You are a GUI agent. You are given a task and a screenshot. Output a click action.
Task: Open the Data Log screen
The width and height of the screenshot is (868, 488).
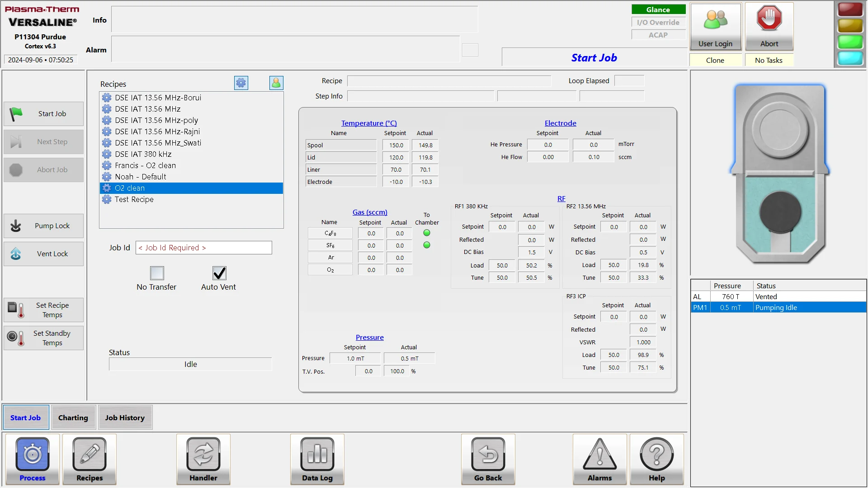tap(317, 459)
